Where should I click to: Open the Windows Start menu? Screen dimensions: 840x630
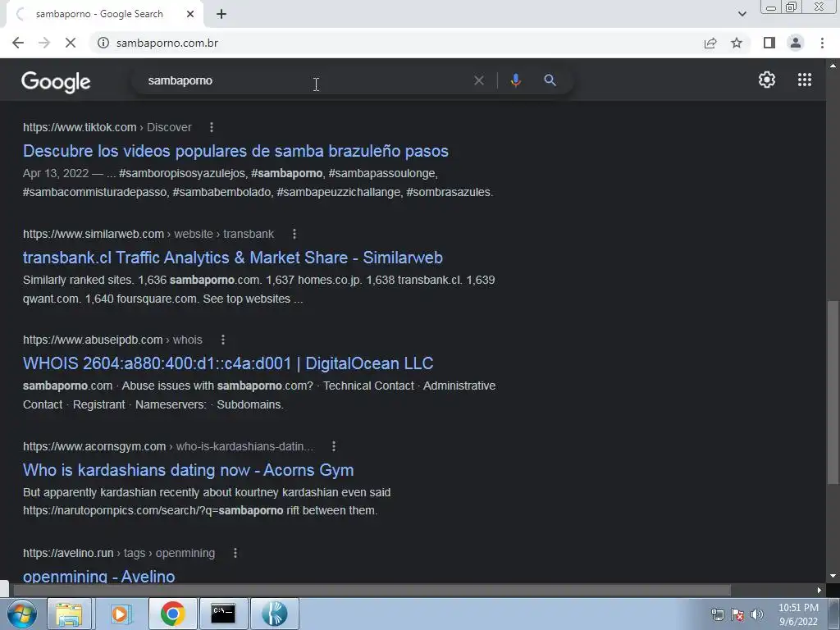pos(22,614)
